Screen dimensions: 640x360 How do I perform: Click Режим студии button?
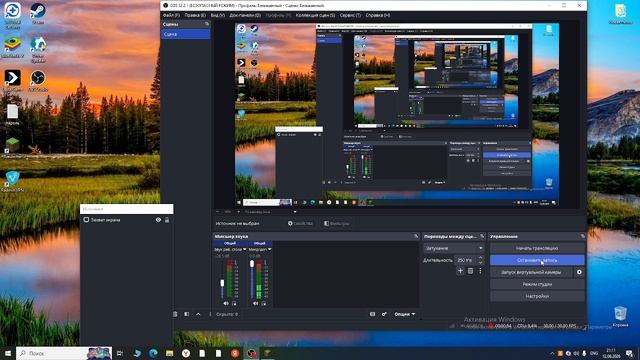537,284
